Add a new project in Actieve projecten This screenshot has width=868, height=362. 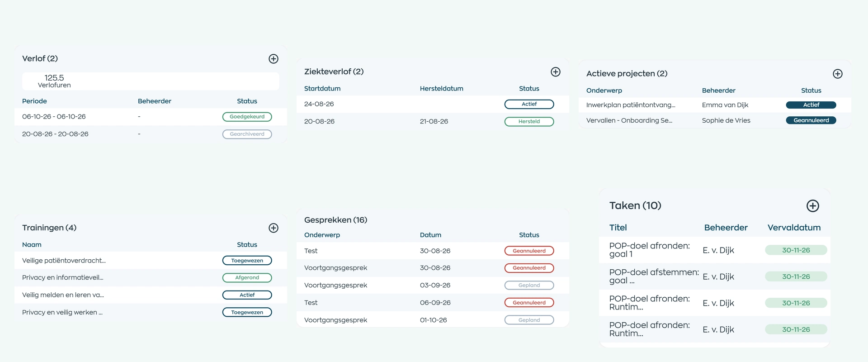[838, 74]
